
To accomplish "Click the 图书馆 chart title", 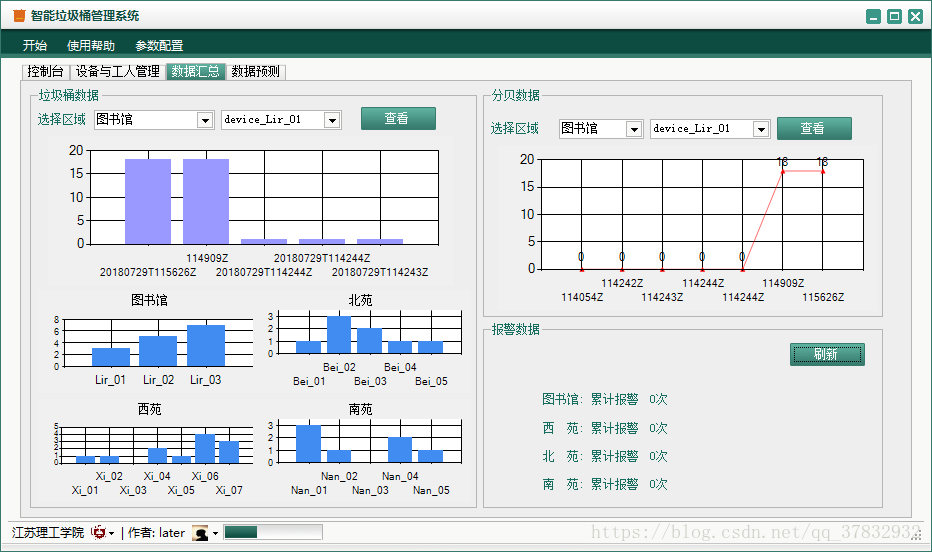I will (x=149, y=300).
